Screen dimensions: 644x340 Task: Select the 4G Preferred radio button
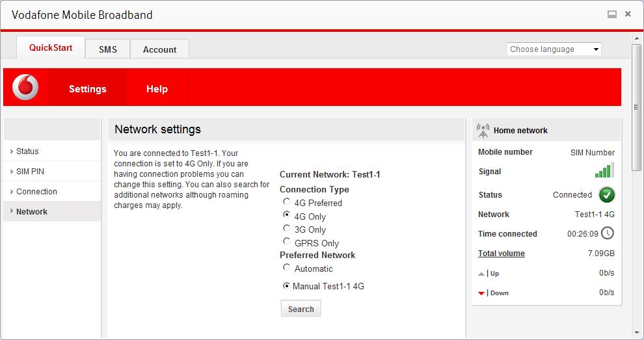pos(287,202)
